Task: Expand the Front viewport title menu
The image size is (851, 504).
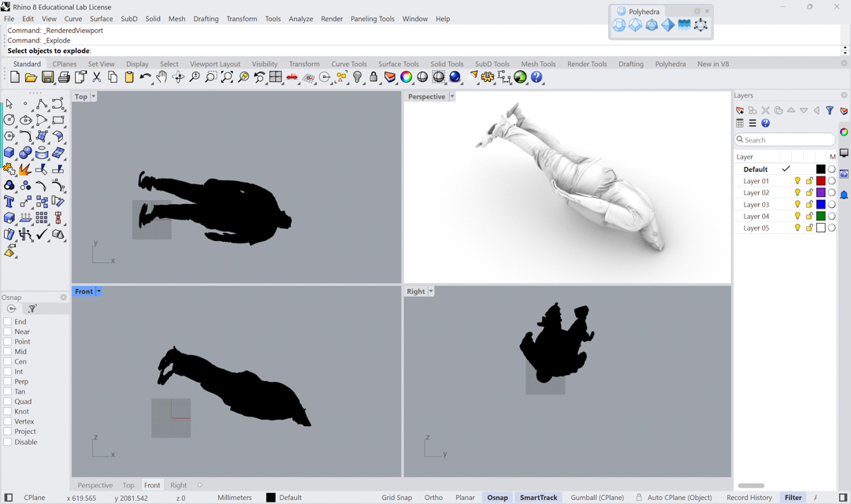Action: click(98, 291)
